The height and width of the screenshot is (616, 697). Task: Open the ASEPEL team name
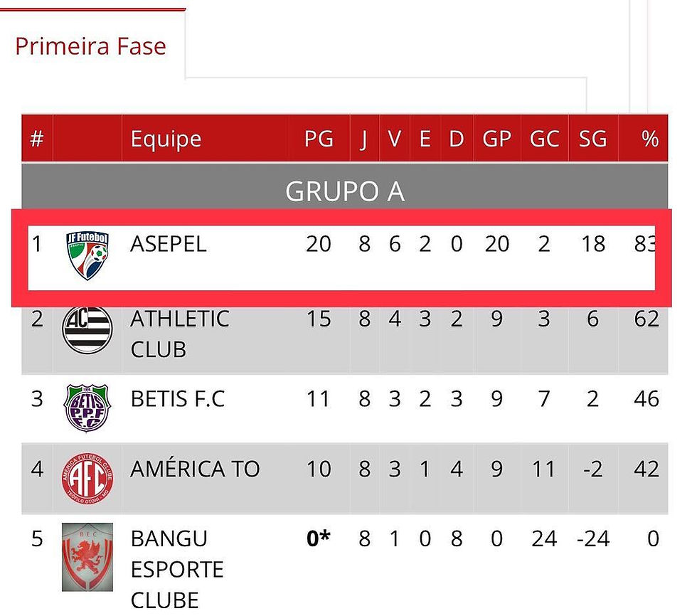click(x=168, y=244)
